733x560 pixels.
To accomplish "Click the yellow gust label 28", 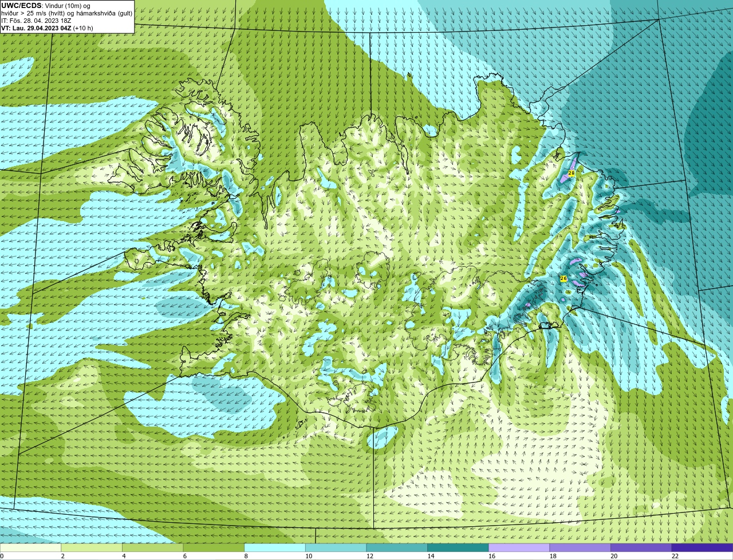I will (x=571, y=173).
